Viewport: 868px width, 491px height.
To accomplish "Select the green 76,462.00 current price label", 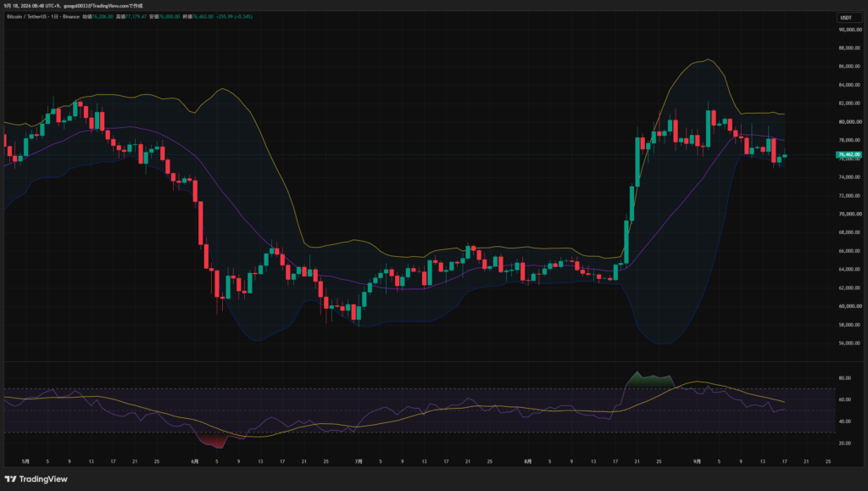I will 848,154.
